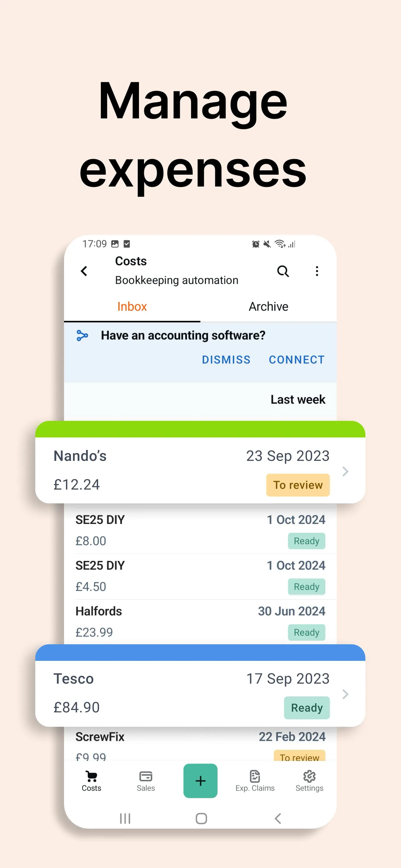This screenshot has height=868, width=401.
Task: Open the three-dot overflow menu
Action: pos(316,271)
